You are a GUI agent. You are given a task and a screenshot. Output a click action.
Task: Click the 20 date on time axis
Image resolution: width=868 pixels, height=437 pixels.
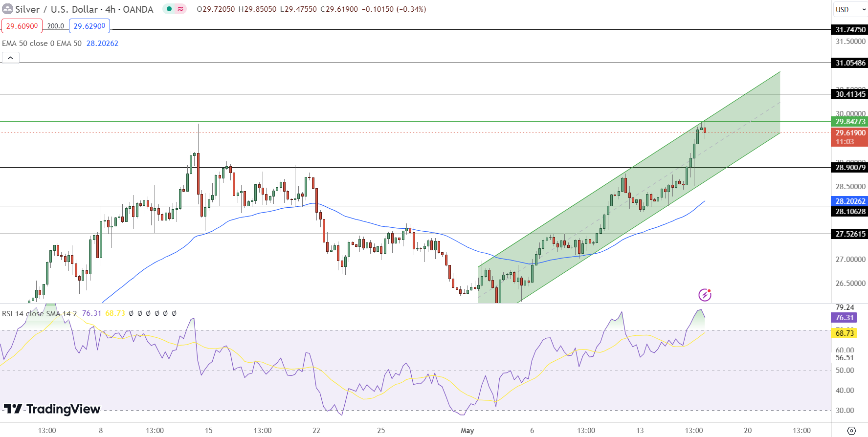click(x=748, y=431)
